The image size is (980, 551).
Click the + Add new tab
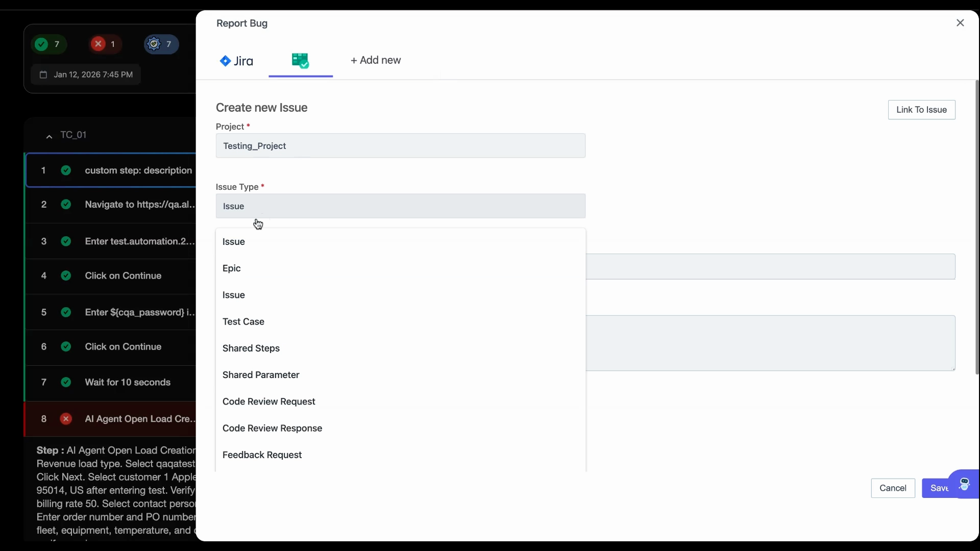[376, 60]
